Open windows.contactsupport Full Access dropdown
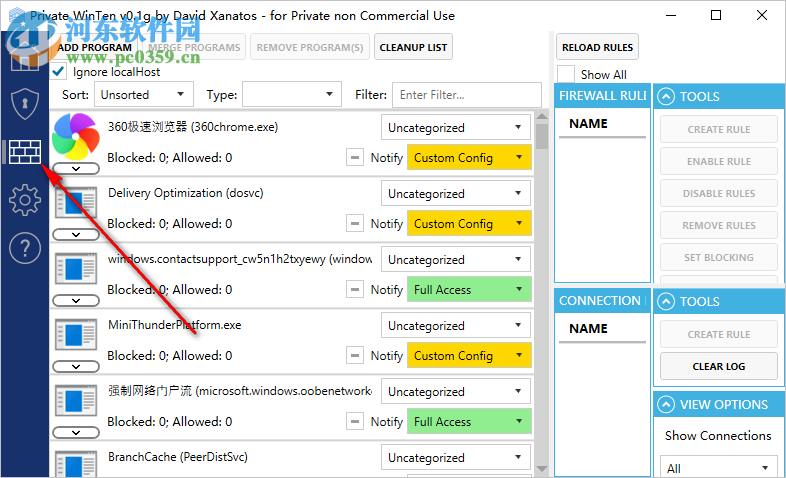 coord(469,290)
